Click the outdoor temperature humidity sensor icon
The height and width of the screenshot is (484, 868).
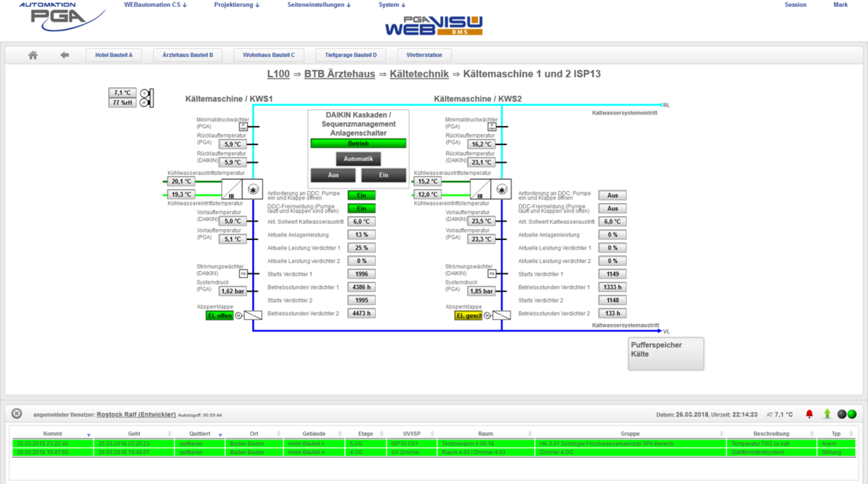pos(147,98)
